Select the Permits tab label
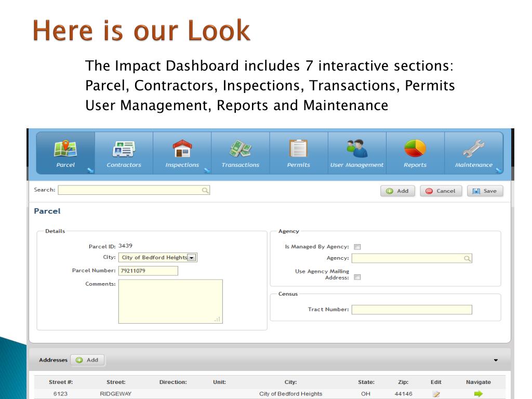Screen dimensions: 532x399 pyautogui.click(x=298, y=165)
